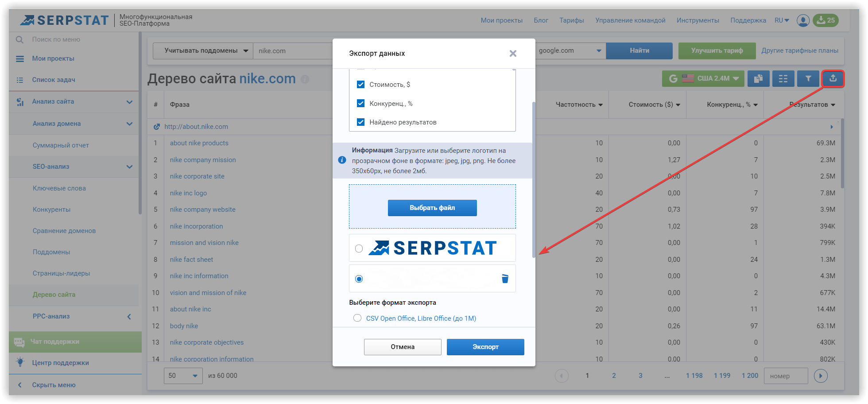Viewport: 868px width, 404px height.
Task: Click the My projects hamburger icon
Action: tap(20, 59)
